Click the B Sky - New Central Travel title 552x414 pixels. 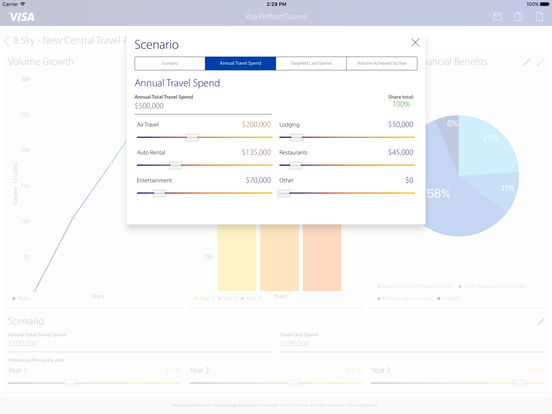coord(70,40)
